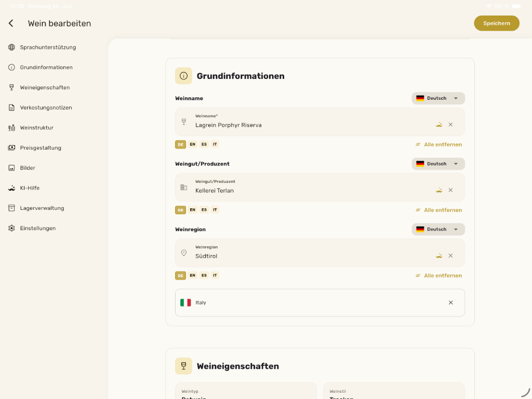
Task: Clear the Kellerei Terlan field with X
Action: tap(450, 190)
